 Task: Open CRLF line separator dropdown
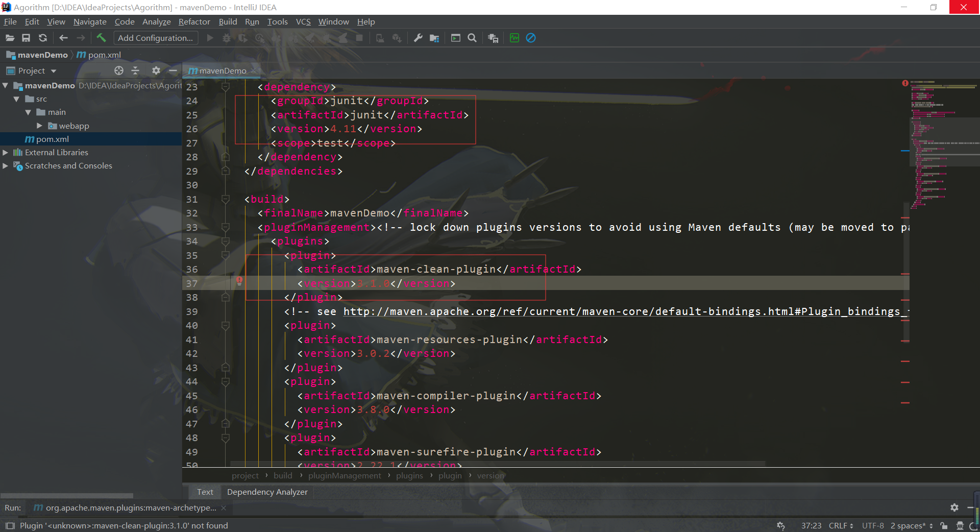(x=841, y=526)
